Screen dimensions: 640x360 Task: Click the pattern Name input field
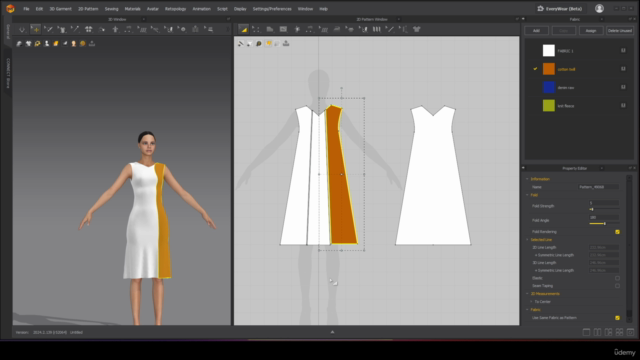coord(598,187)
